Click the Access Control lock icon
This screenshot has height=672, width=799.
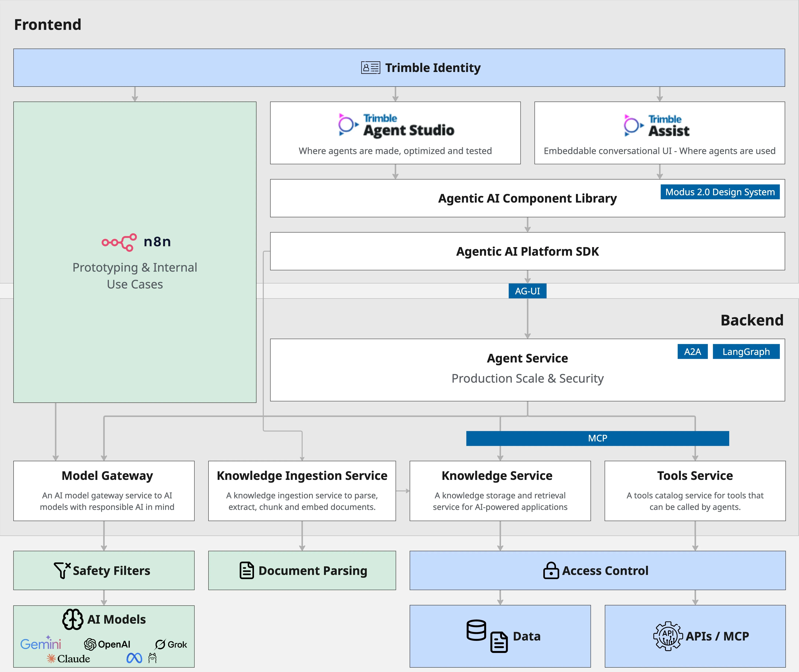pyautogui.click(x=551, y=570)
